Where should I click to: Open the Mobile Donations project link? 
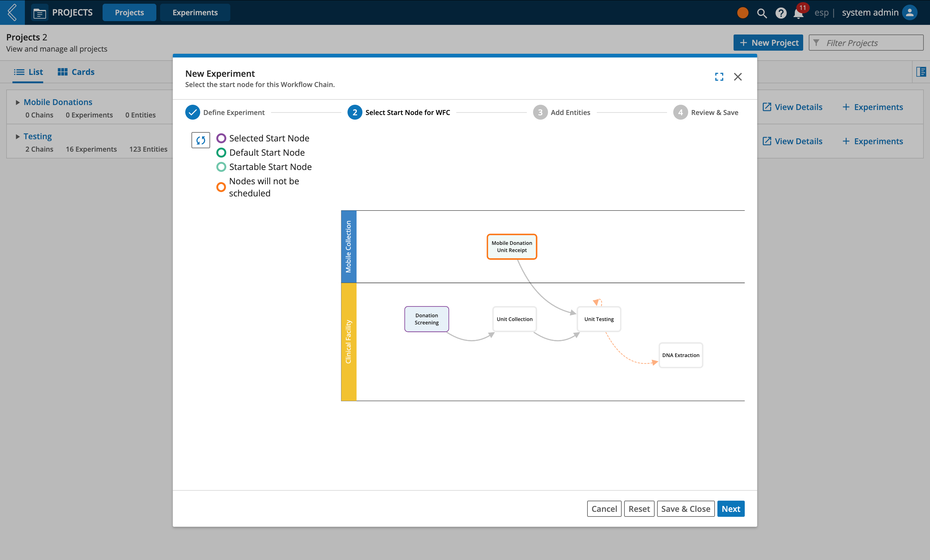click(58, 102)
